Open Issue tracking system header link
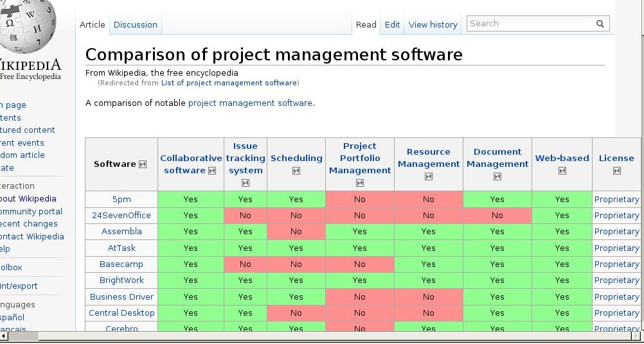This screenshot has height=344, width=644. (246, 158)
